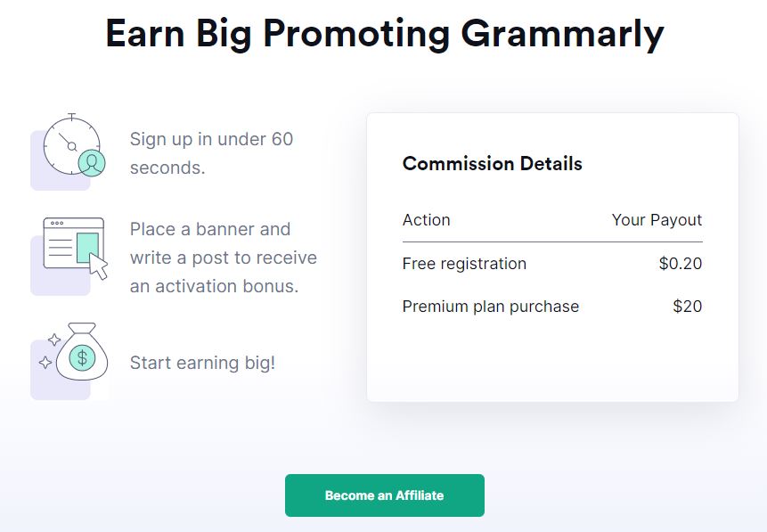Click the green user avatar on the stopwatch
The image size is (767, 532).
click(92, 163)
